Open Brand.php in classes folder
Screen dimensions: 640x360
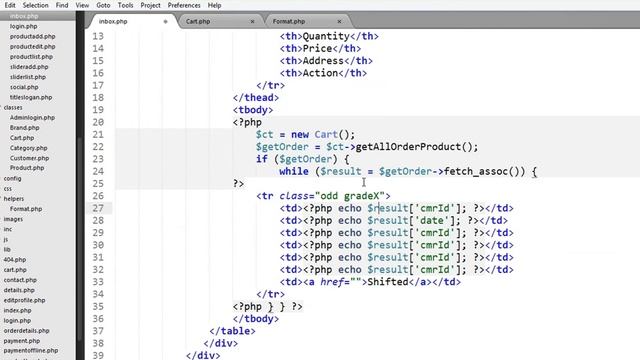(24, 128)
